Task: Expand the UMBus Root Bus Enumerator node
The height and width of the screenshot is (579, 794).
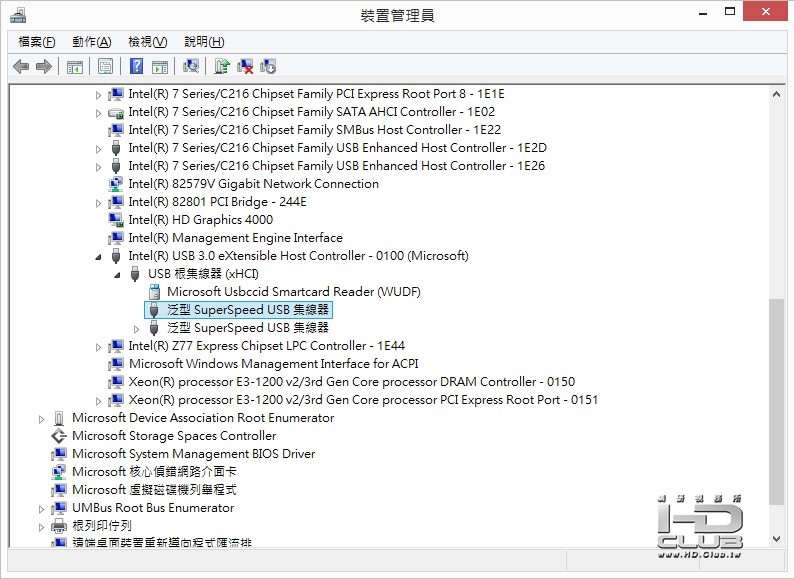Action: coord(41,509)
